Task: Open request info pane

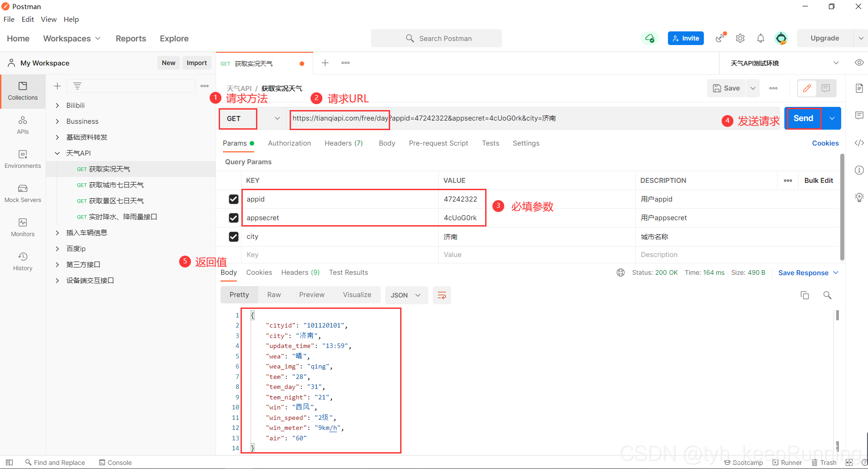Action: 859,170
